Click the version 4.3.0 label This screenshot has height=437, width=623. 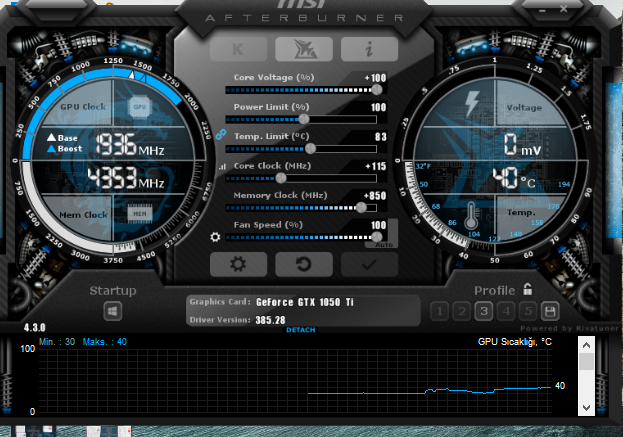[35, 327]
